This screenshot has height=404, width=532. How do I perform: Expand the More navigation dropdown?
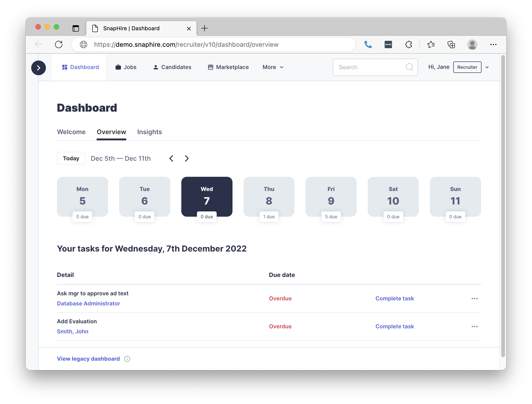[x=273, y=67]
